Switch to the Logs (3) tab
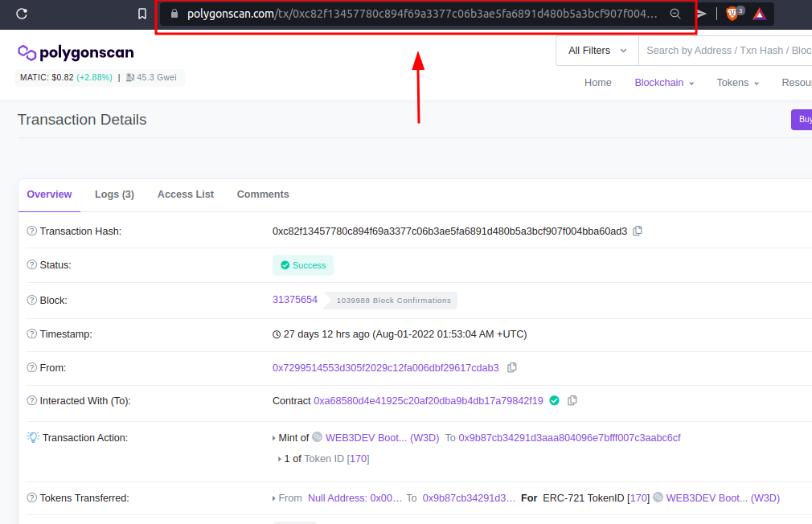The width and height of the screenshot is (812, 524). (114, 194)
